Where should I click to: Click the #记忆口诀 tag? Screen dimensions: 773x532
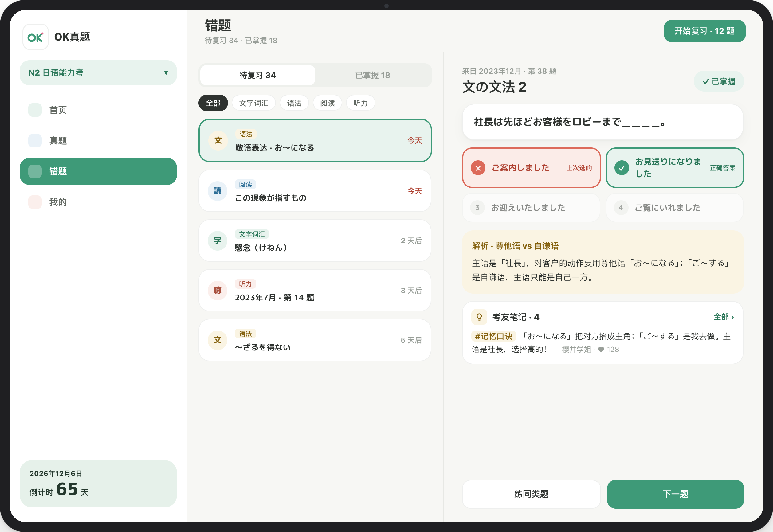(493, 336)
